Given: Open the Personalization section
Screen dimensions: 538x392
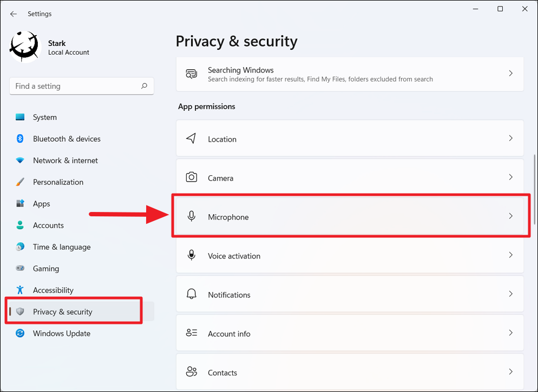Looking at the screenshot, I should coord(58,182).
